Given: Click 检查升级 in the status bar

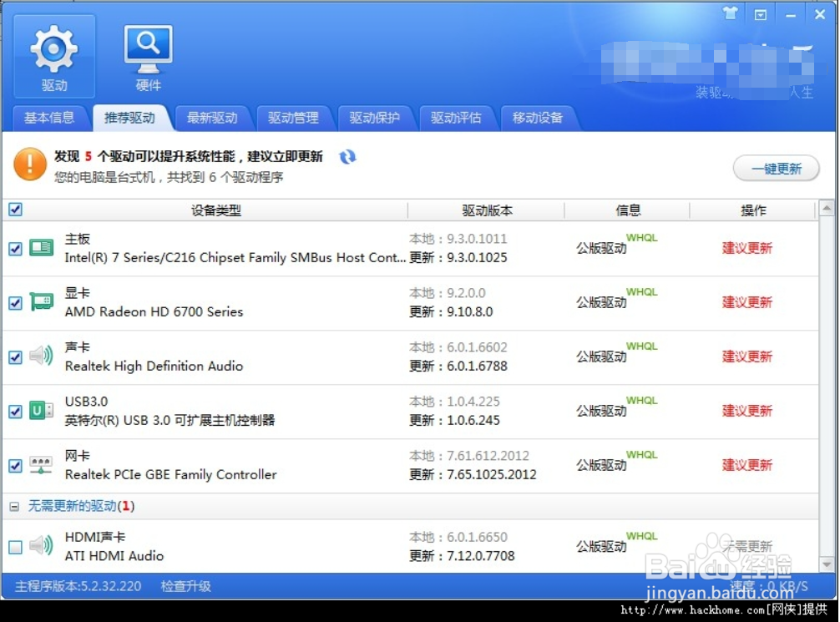Looking at the screenshot, I should (186, 586).
